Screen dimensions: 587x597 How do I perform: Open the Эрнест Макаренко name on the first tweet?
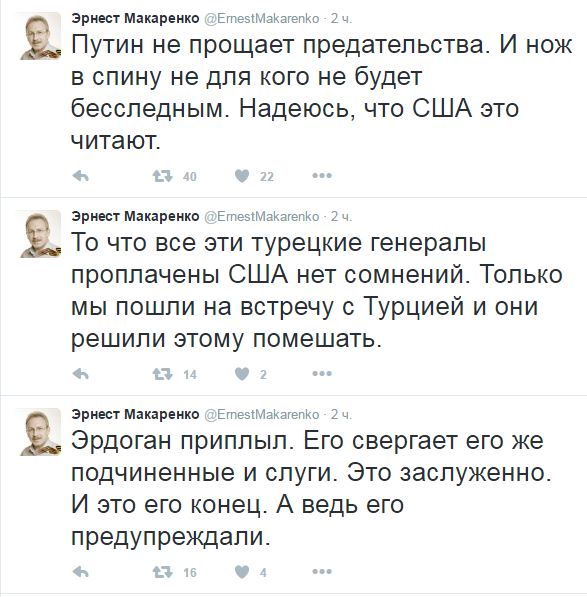pyautogui.click(x=135, y=18)
